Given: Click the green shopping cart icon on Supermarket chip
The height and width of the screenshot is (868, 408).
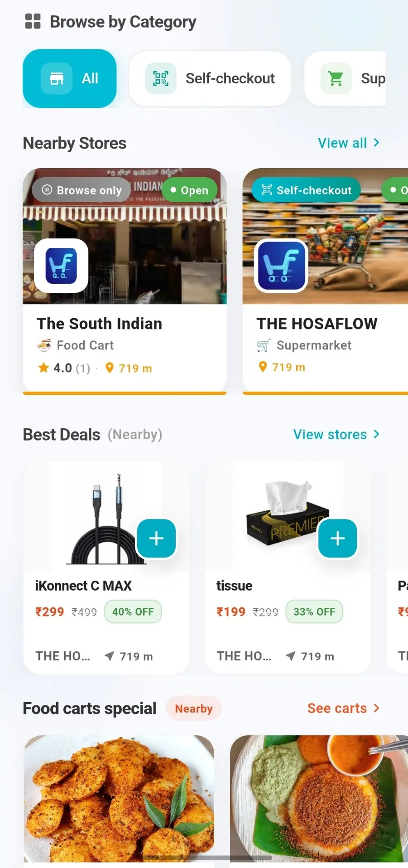Looking at the screenshot, I should pos(335,78).
